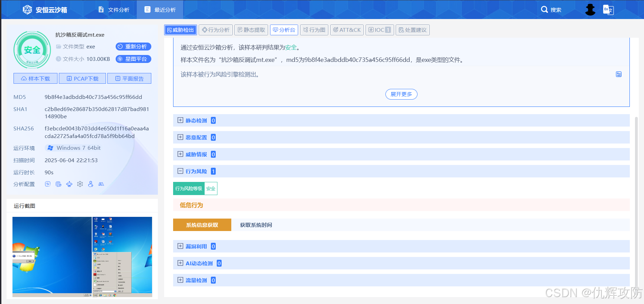Click the Windows flag icon in 运行环境
Image resolution: width=644 pixels, height=304 pixels.
pos(51,148)
